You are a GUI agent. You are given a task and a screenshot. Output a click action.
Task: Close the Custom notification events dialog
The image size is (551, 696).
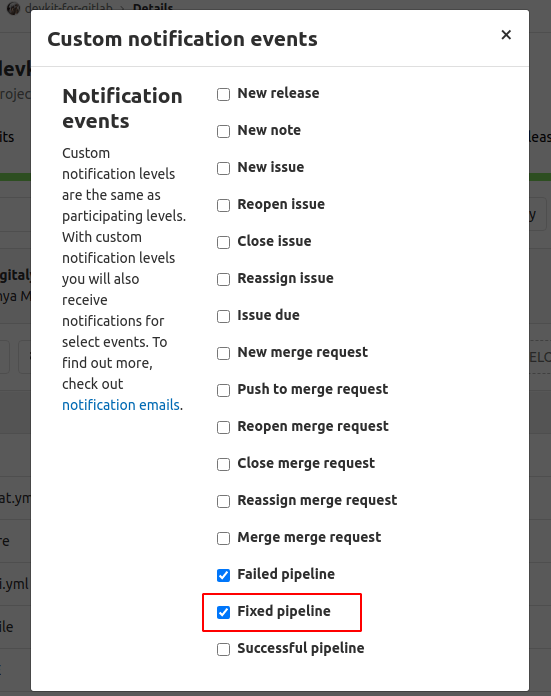click(x=506, y=35)
